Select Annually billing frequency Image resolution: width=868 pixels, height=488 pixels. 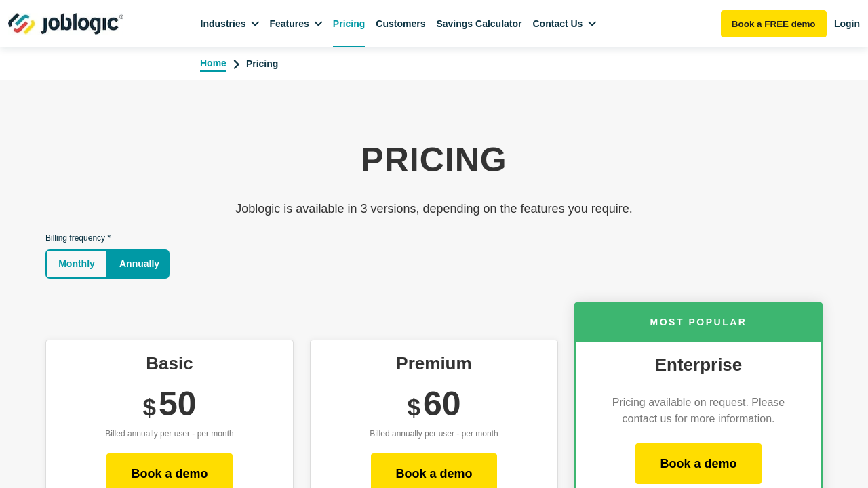click(x=139, y=264)
